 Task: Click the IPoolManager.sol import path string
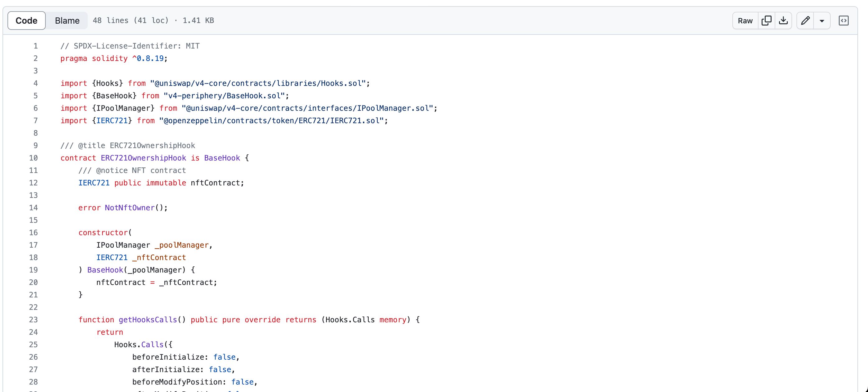tap(307, 108)
